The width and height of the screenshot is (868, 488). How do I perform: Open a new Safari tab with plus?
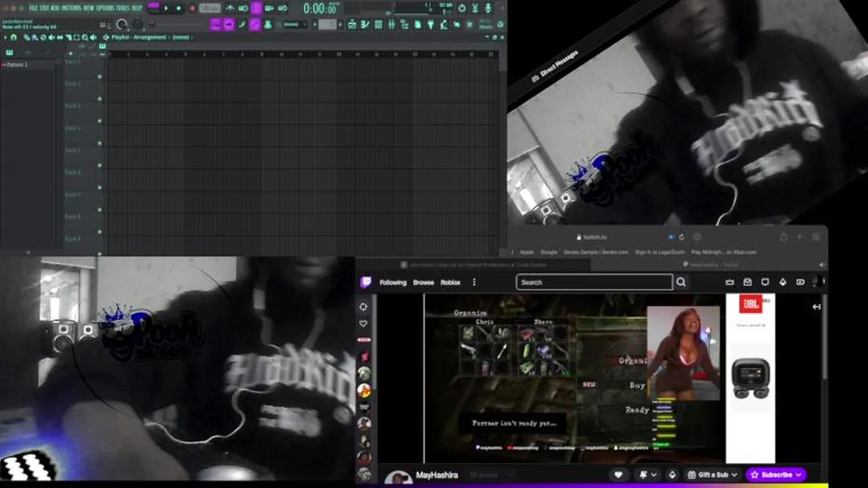[x=800, y=237]
